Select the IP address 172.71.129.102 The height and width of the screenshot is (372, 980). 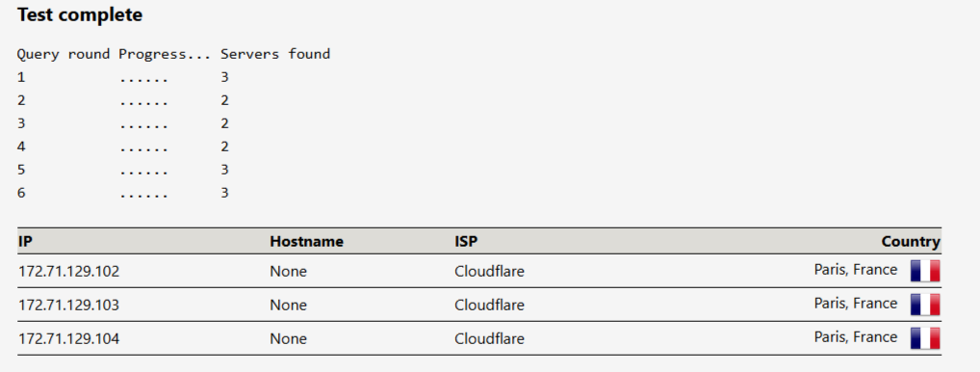click(68, 272)
